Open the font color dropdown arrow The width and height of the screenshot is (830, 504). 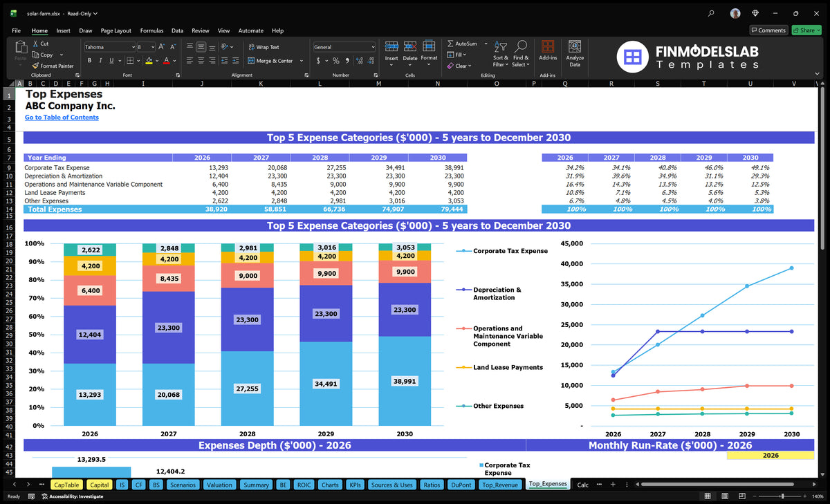click(x=174, y=61)
